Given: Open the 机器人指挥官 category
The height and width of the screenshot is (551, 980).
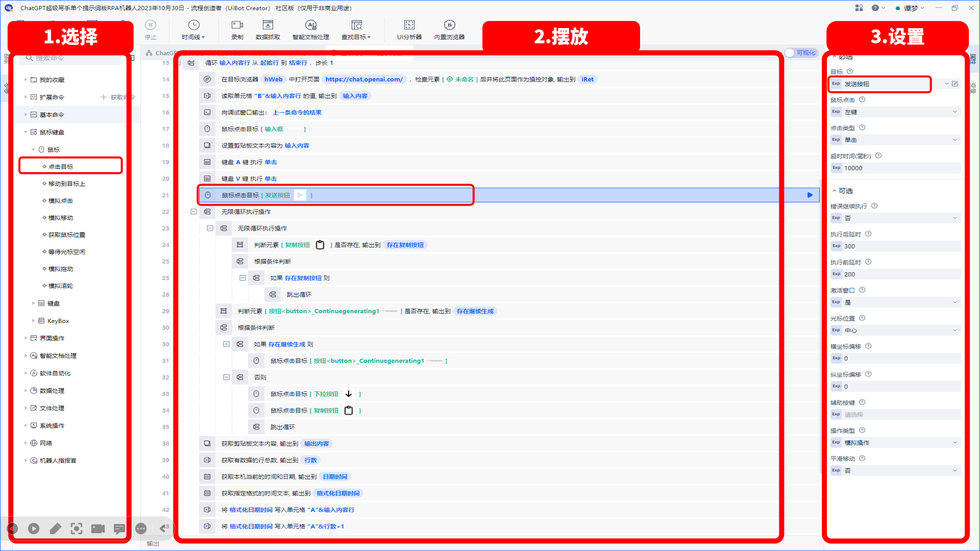Looking at the screenshot, I should (58, 460).
